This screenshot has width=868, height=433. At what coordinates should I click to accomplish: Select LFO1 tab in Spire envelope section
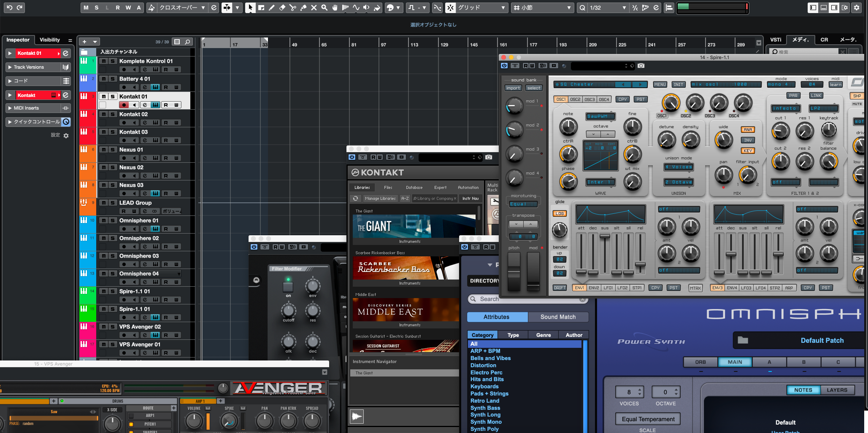[608, 288]
